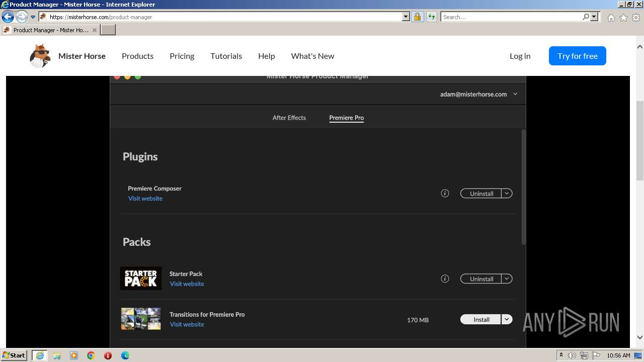Visit website link under Transitions for Premiere Pro
Screen dimensions: 644x362
coord(187,324)
